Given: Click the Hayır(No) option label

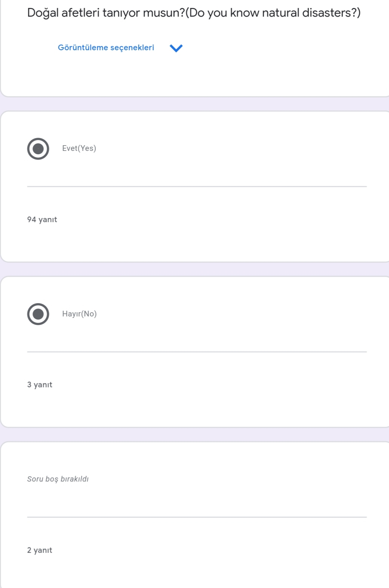Looking at the screenshot, I should [79, 314].
